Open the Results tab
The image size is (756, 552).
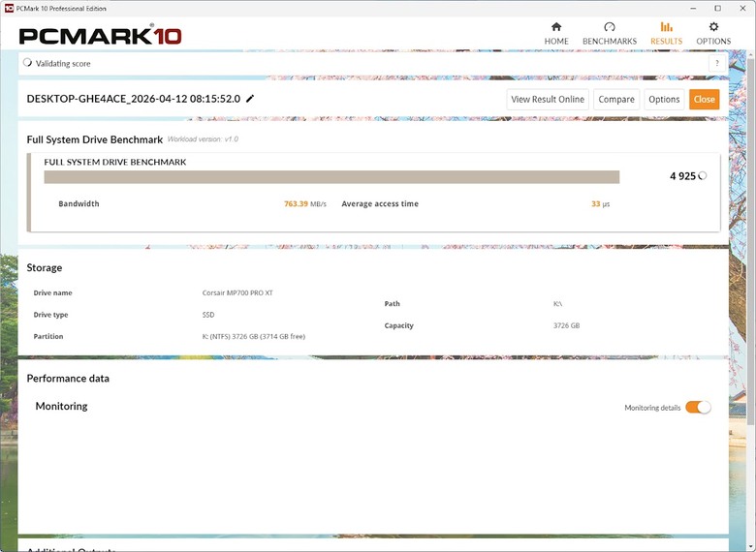point(666,33)
